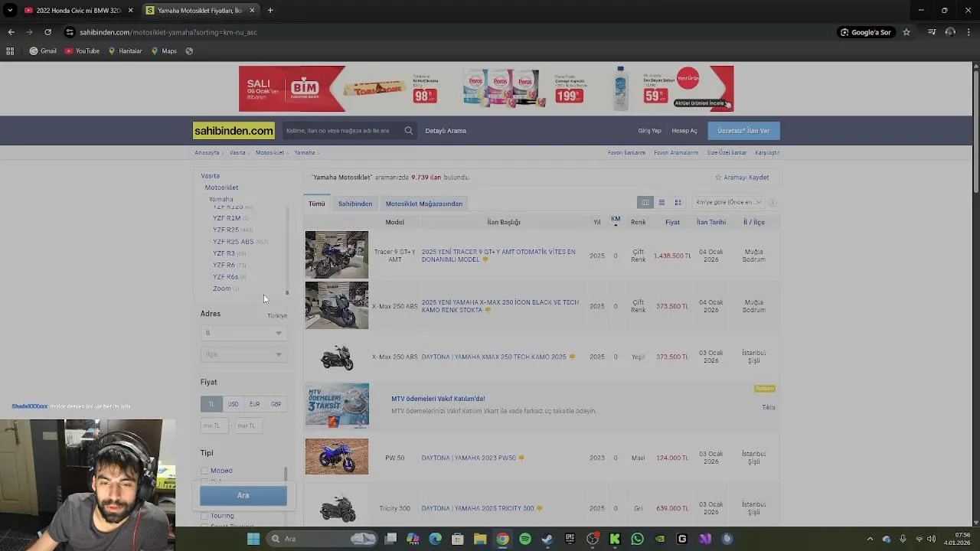Viewport: 980px width, 551px height.
Task: Bookmark this page with star icon
Action: 906,32
